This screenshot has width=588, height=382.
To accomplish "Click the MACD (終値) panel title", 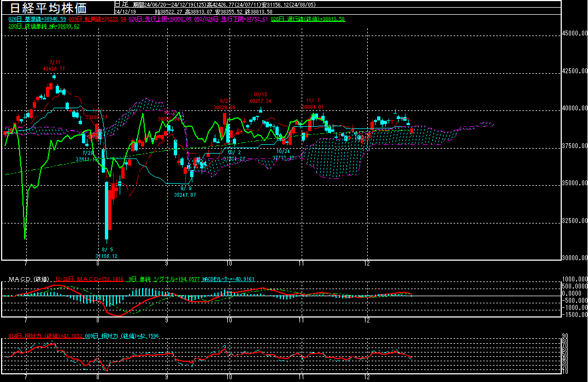I will pos(29,279).
